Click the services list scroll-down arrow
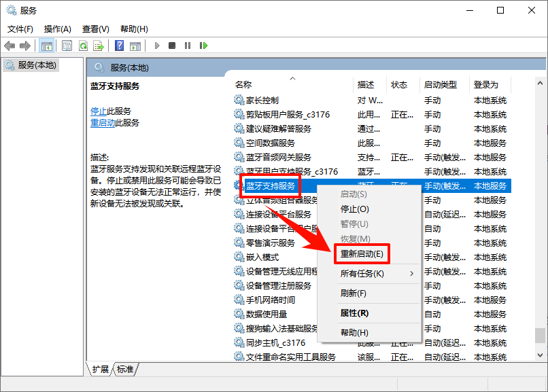This screenshot has height=392, width=548. coord(540,355)
